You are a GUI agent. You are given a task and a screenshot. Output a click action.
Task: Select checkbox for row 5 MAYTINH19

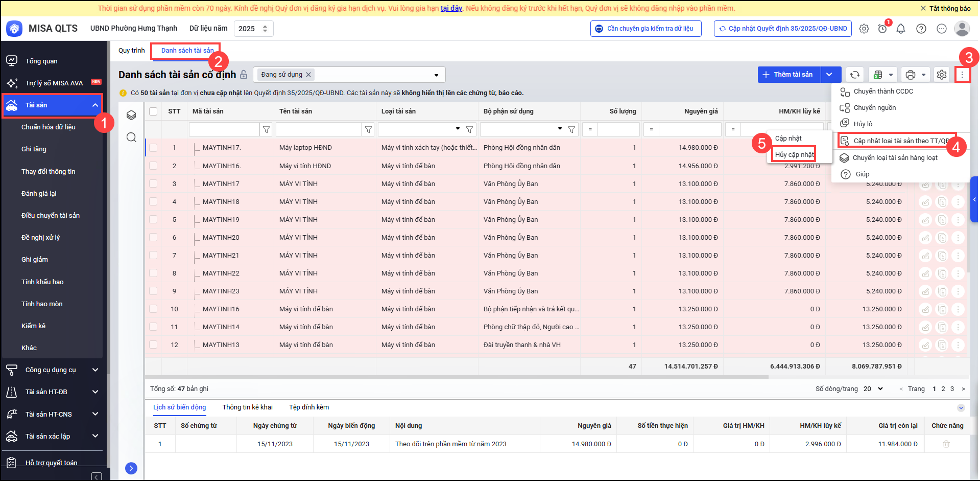(x=153, y=219)
